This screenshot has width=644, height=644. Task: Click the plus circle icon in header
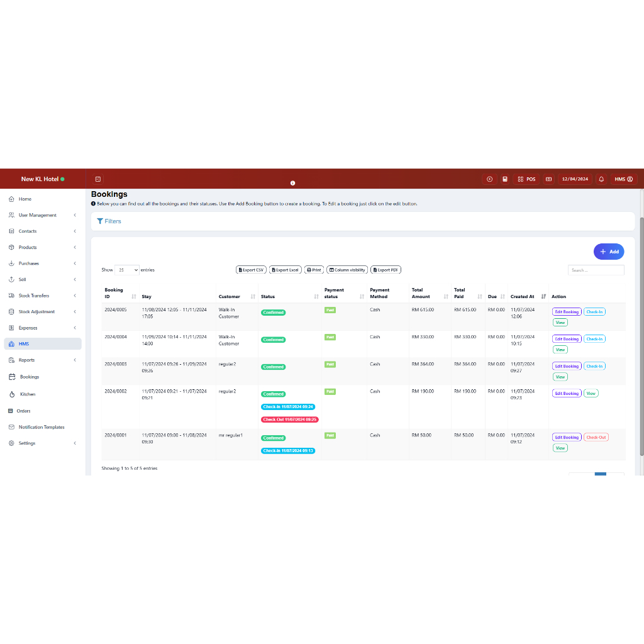coord(490,179)
